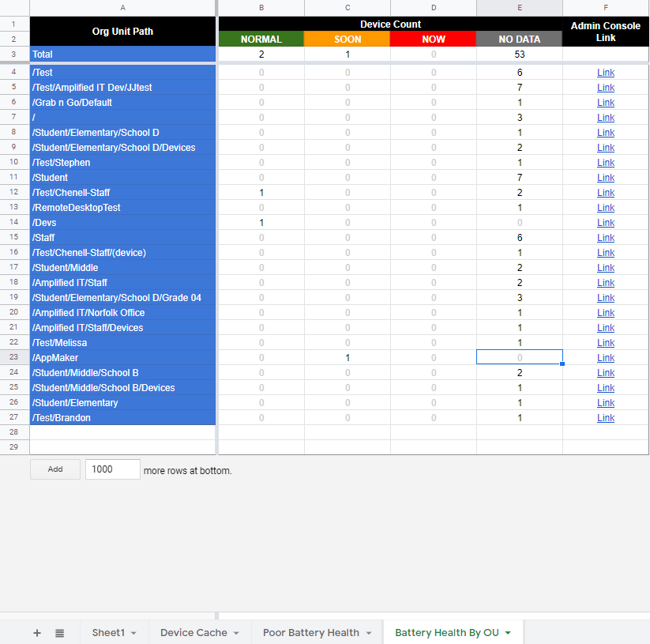Image resolution: width=650 pixels, height=644 pixels.
Task: Open the Admin Console Link for /Test
Action: pos(606,73)
